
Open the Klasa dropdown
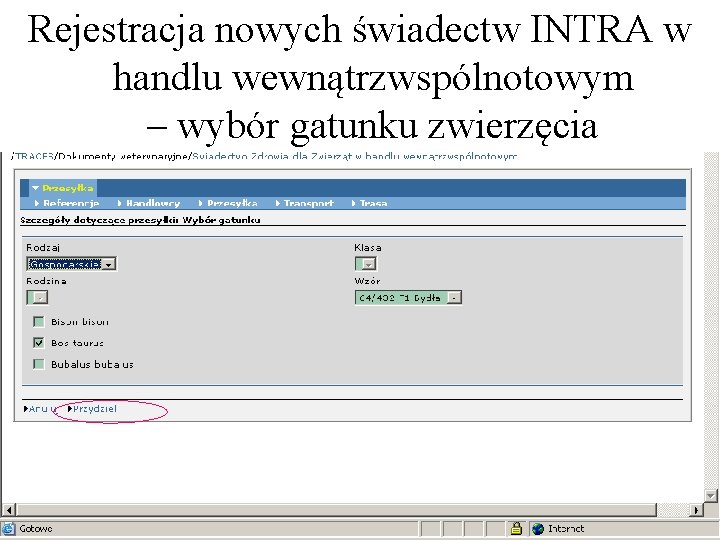point(366,264)
